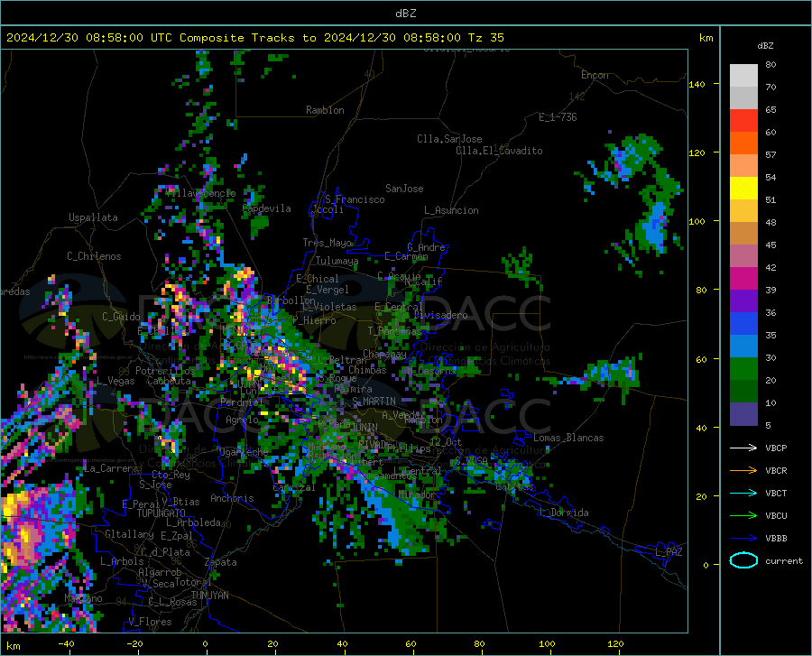
Task: Click the 'L_Asuncion' map label
Action: tap(451, 210)
